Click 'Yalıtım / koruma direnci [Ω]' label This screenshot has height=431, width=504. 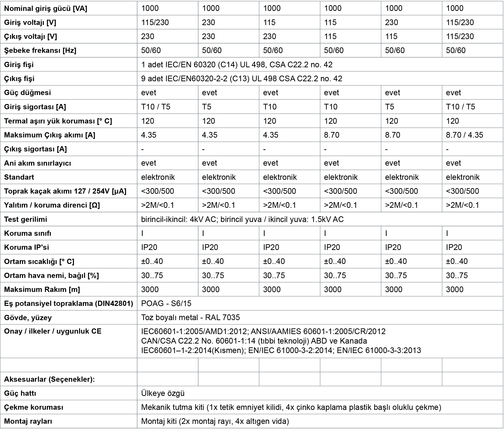[x=52, y=205]
